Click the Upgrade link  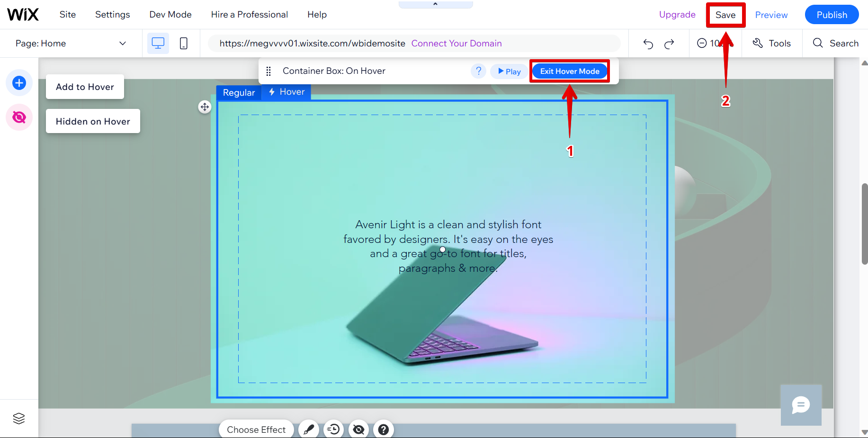pos(677,15)
